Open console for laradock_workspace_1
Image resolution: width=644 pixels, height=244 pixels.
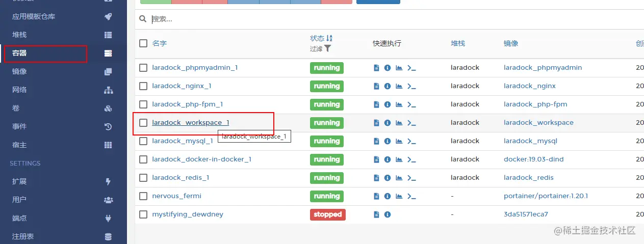click(411, 123)
